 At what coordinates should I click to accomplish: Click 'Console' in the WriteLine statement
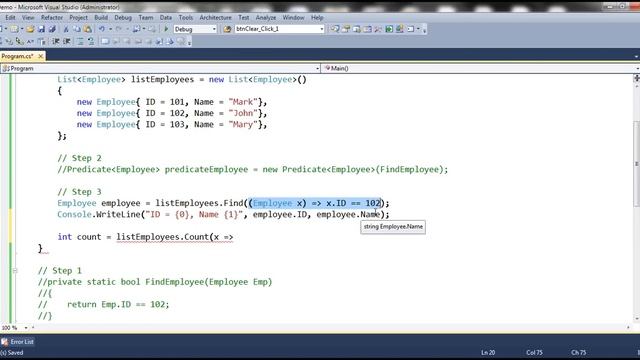74,214
